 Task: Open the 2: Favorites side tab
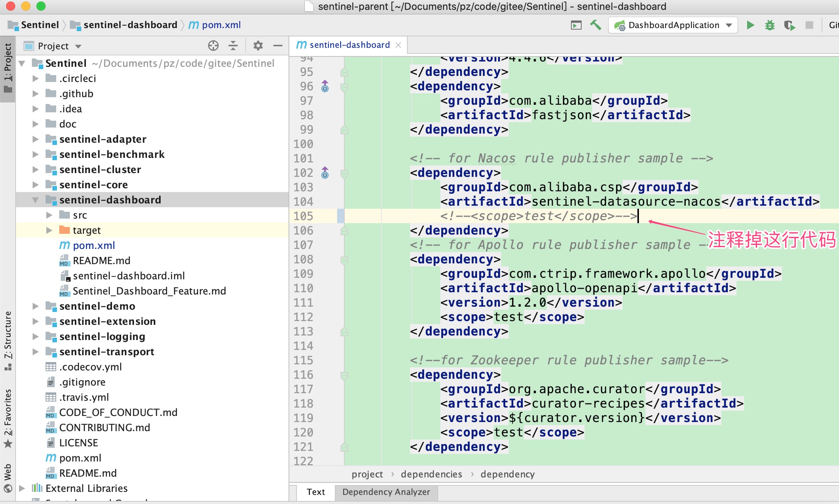click(8, 418)
